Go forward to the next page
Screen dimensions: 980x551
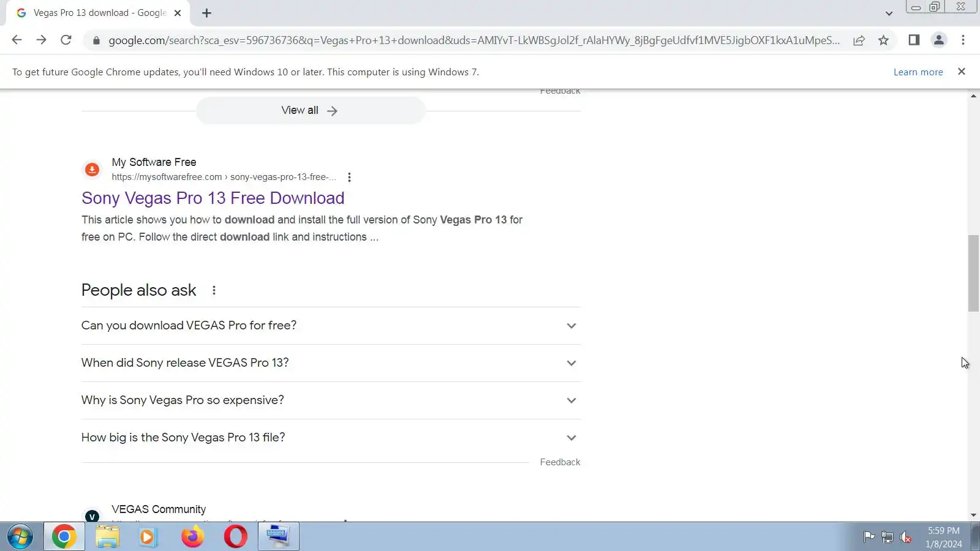[x=41, y=40]
